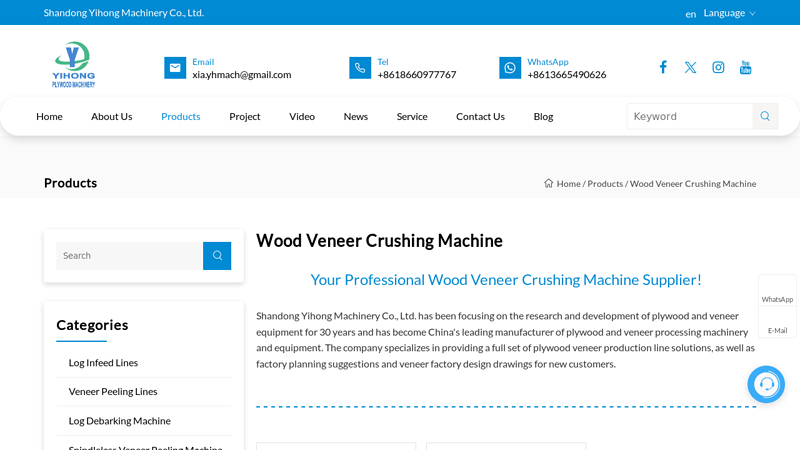800x450 pixels.
Task: Click the phone number +8618660977767
Action: point(417,74)
